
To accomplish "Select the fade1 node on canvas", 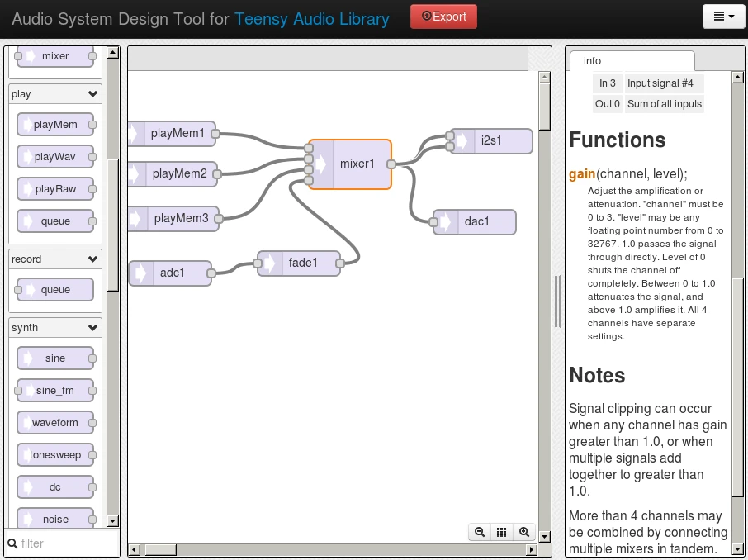I will [x=302, y=263].
